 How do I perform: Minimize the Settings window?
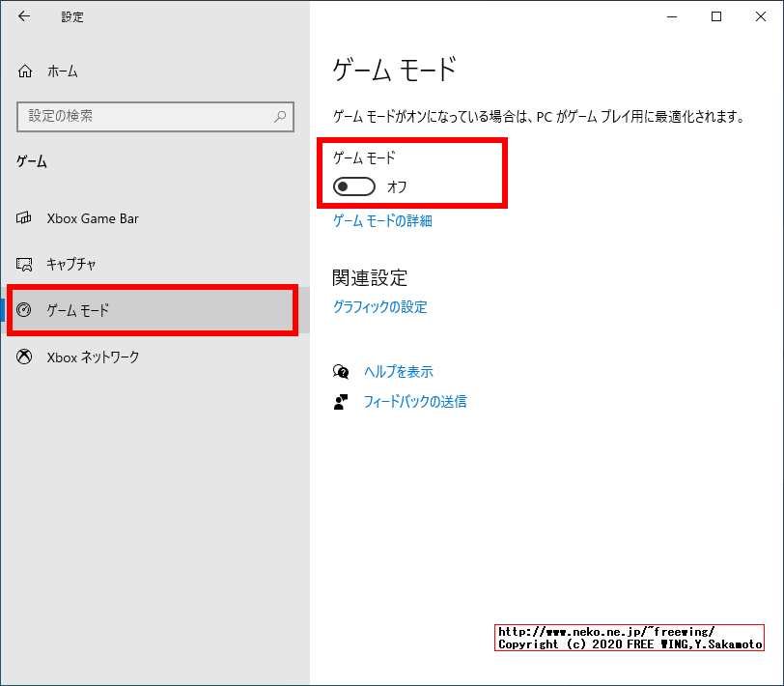click(x=672, y=16)
